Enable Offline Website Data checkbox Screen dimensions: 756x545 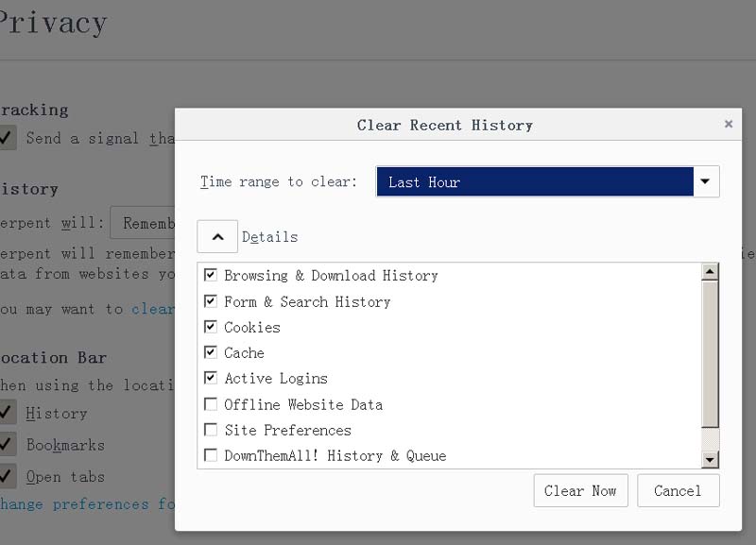point(211,404)
